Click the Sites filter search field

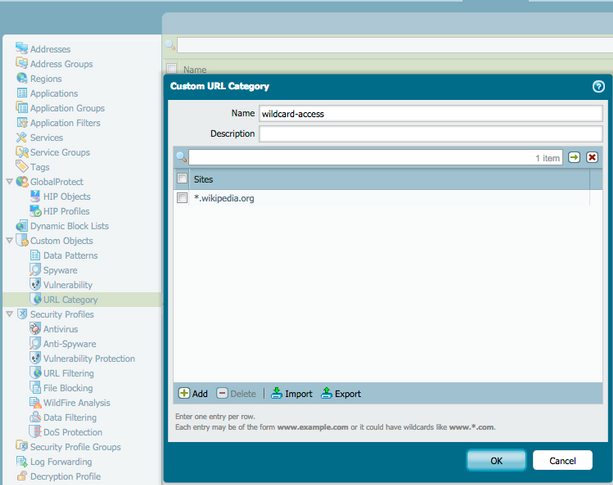pyautogui.click(x=375, y=157)
